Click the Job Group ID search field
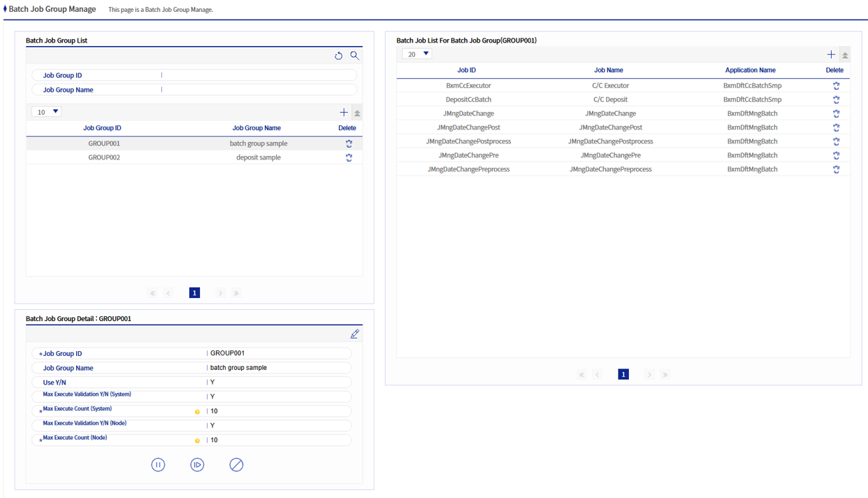Image resolution: width=868 pixels, height=498 pixels. pyautogui.click(x=257, y=76)
